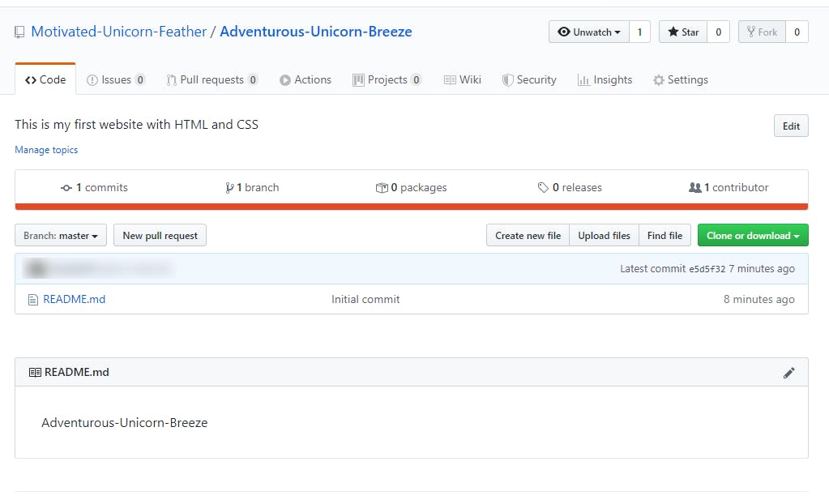Open the README.md file in the file list
Viewport: 829px width, 504px height.
point(74,299)
